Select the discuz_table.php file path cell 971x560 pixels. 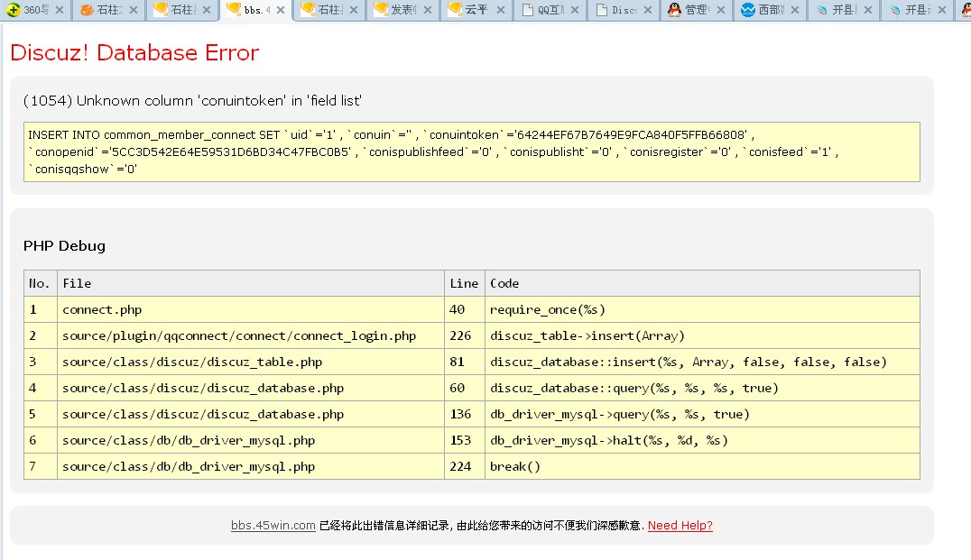point(251,362)
